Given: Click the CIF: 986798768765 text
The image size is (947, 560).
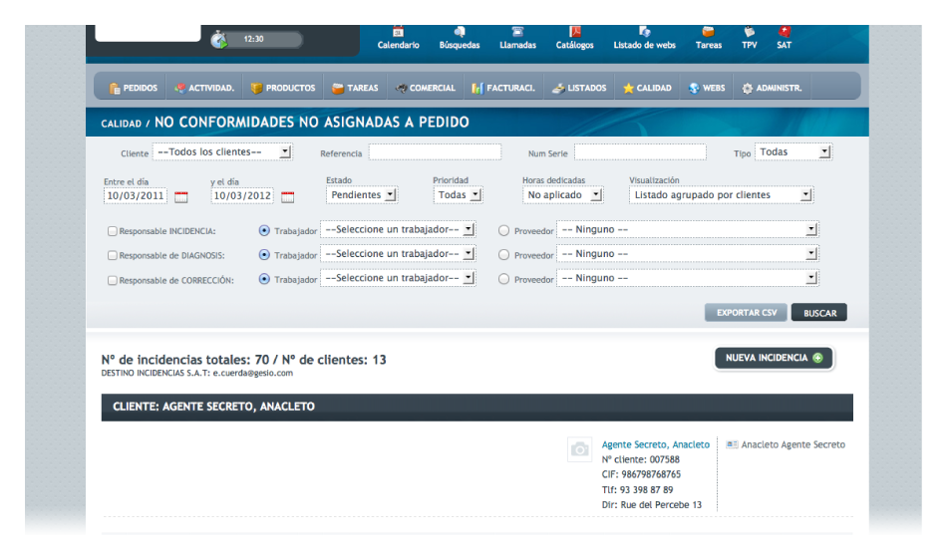Looking at the screenshot, I should (641, 474).
